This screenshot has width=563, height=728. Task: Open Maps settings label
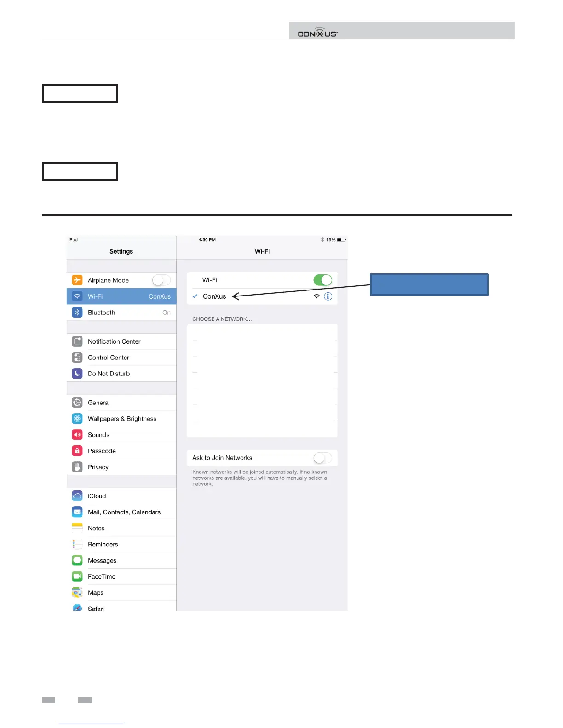tap(96, 593)
